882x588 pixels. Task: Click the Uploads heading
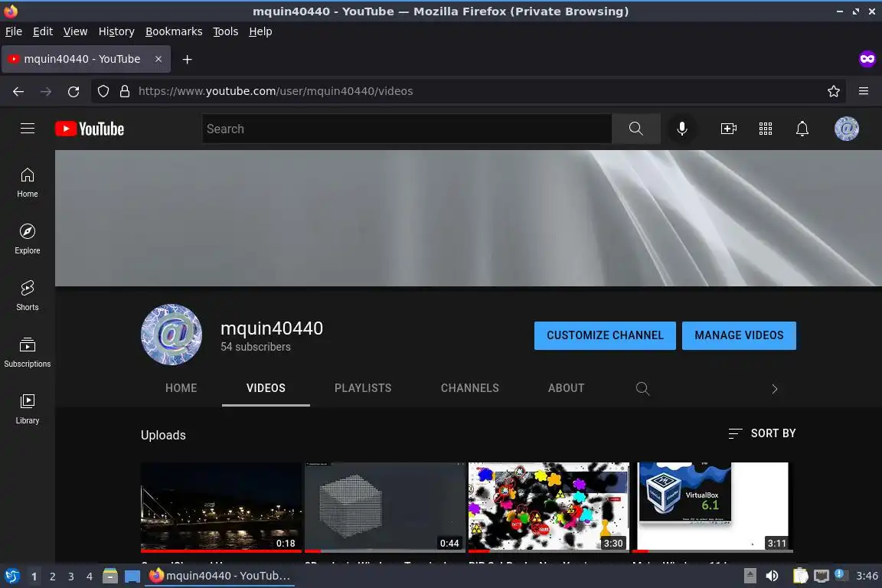[x=163, y=435]
